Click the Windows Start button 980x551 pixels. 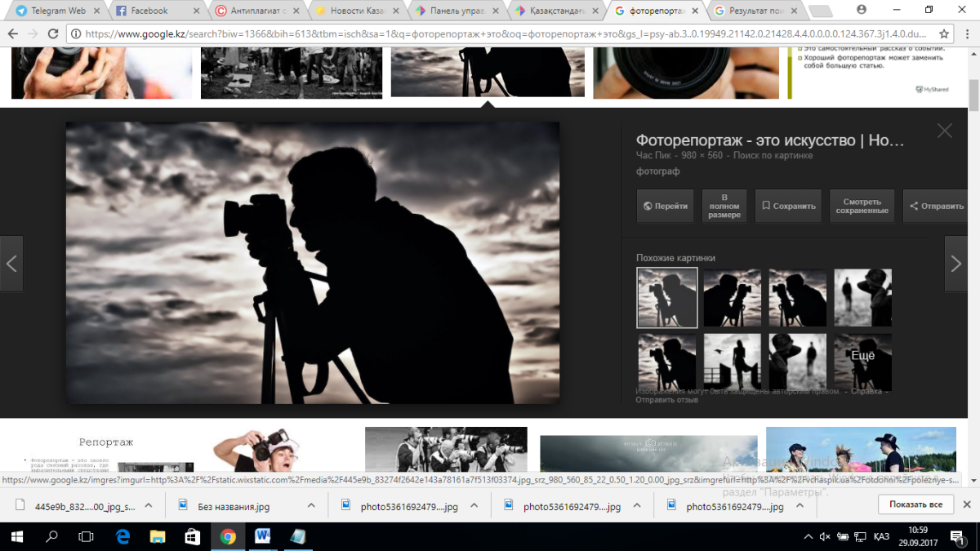(16, 536)
